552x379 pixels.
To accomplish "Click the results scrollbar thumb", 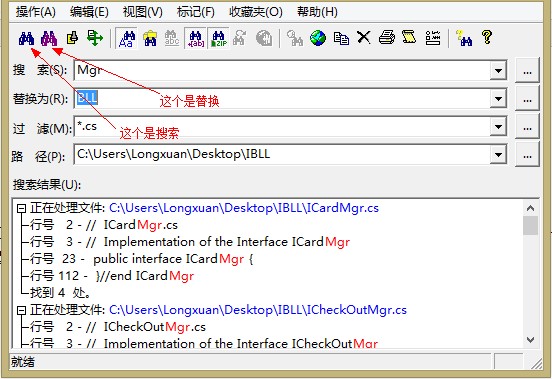I will point(531,226).
